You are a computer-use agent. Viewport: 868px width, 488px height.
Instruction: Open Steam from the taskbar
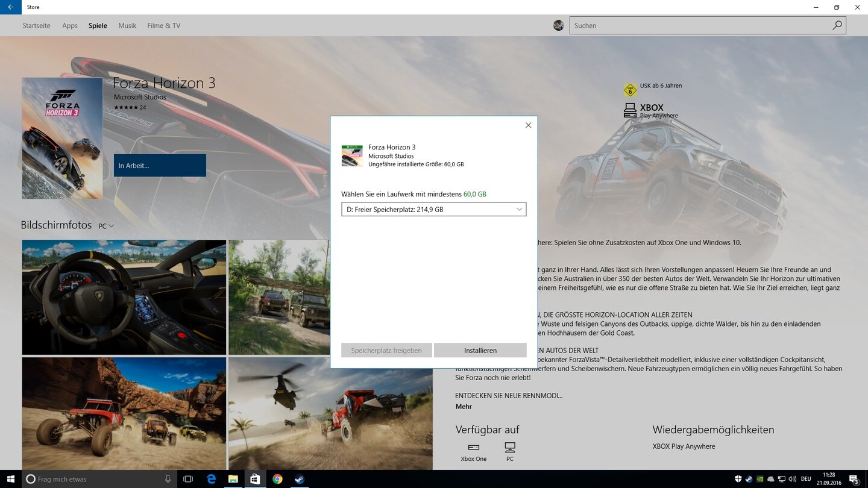pyautogui.click(x=299, y=479)
